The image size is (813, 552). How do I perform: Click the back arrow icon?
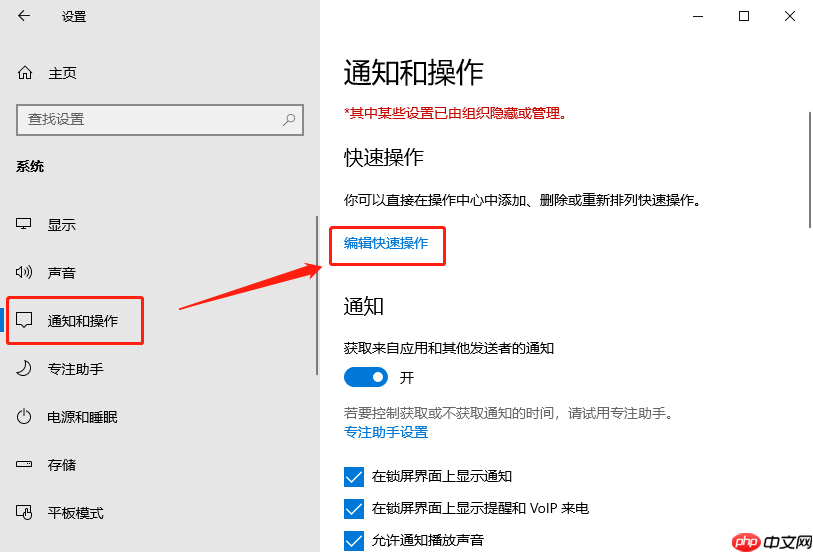click(x=24, y=16)
